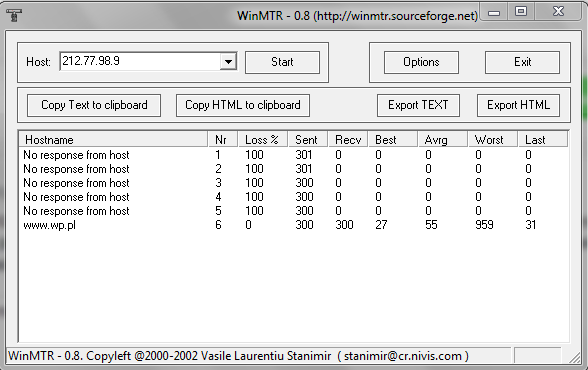Click the Nr column header
588x370 pixels.
[x=223, y=139]
